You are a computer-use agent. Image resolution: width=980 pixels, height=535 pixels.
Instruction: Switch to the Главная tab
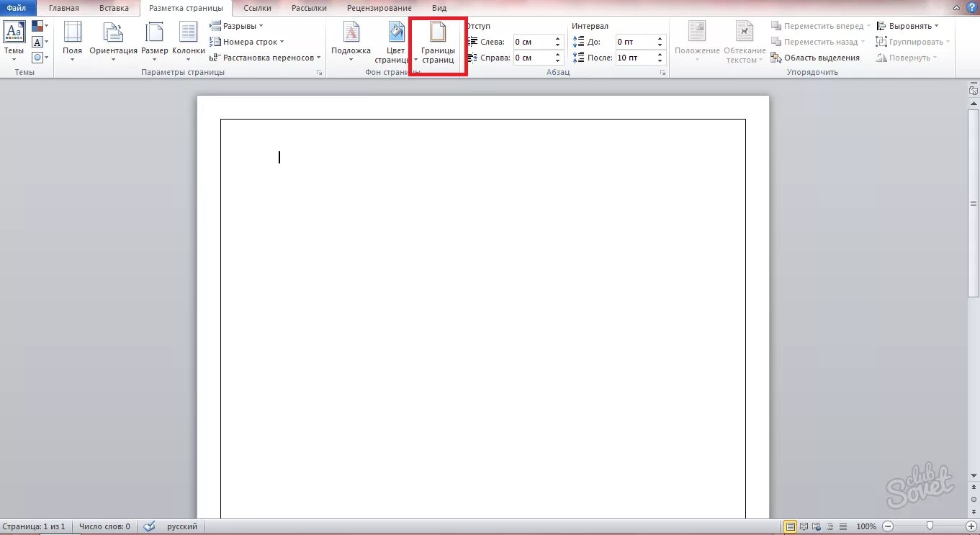point(64,8)
